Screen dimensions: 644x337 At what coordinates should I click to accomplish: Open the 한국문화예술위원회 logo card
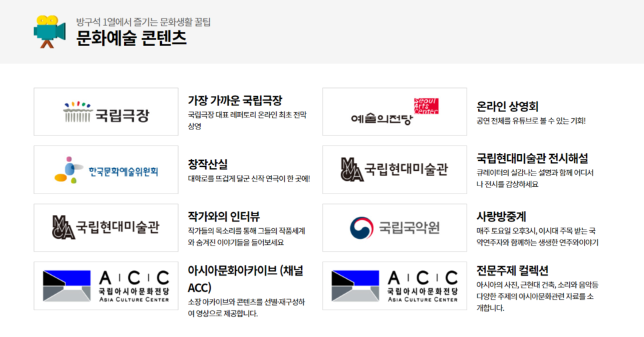(106, 170)
